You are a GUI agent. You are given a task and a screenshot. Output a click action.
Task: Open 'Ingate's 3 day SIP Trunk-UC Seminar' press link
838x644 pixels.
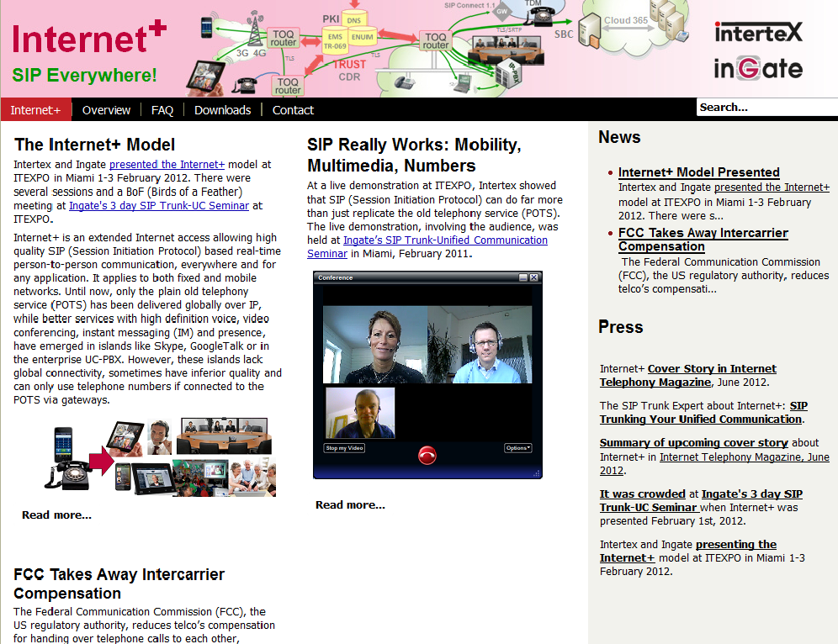(x=701, y=501)
